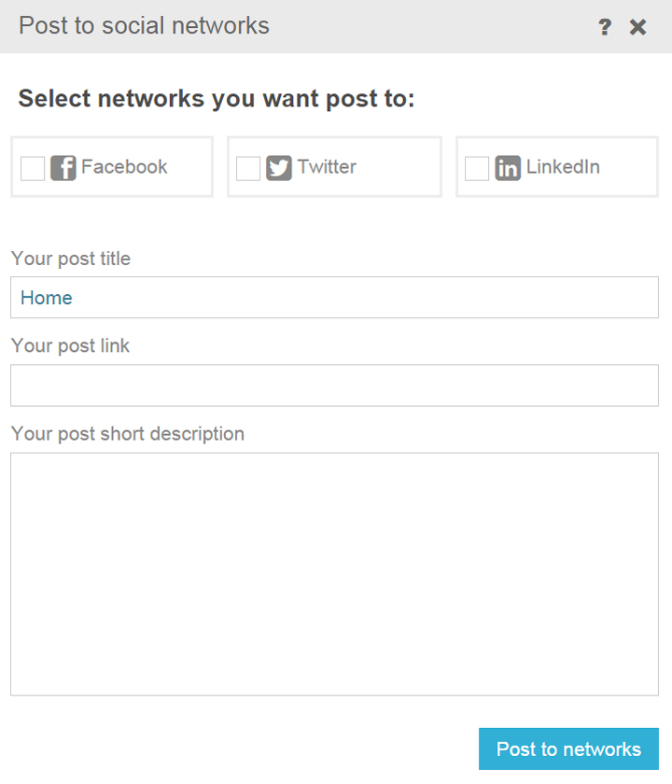Open the help question mark icon
Viewport: 672px width, 784px height.
(605, 27)
